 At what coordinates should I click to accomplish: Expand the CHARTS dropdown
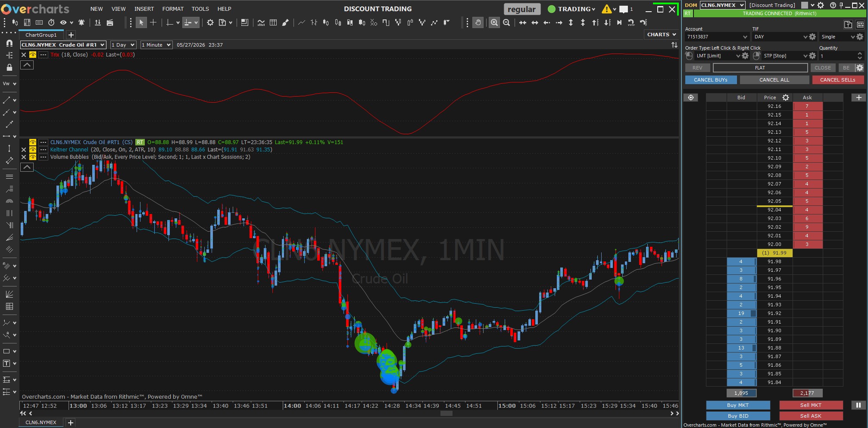(661, 35)
